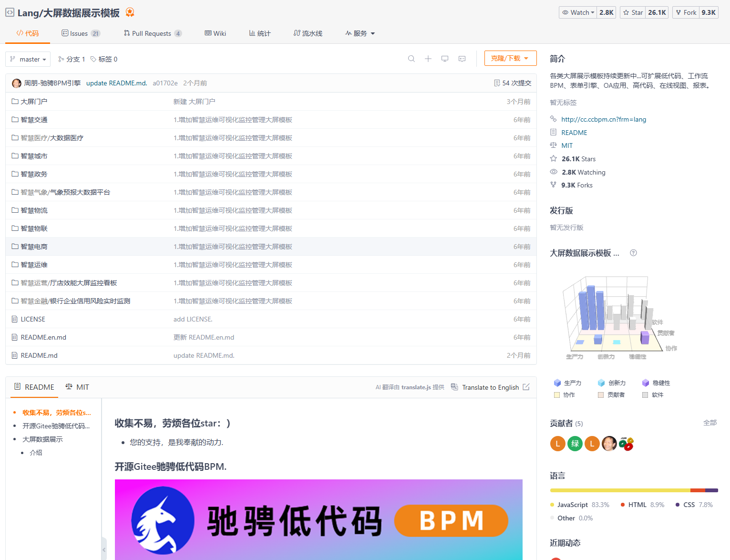This screenshot has height=560, width=730.
Task: Open the repository search icon
Action: tap(411, 58)
